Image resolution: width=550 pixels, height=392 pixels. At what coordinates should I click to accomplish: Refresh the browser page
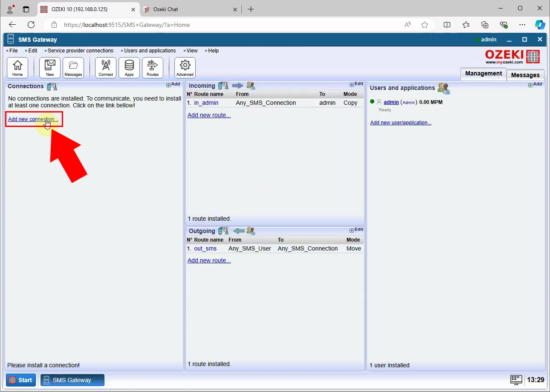pyautogui.click(x=31, y=25)
